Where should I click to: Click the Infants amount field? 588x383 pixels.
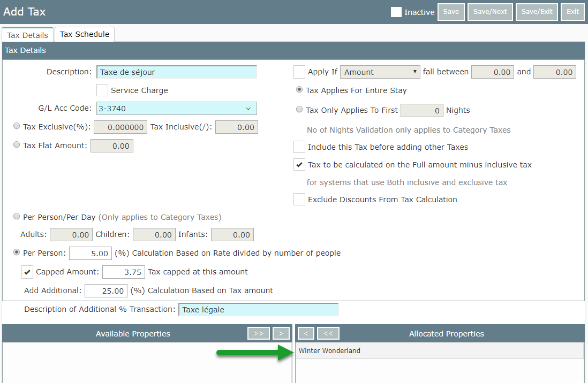[232, 235]
